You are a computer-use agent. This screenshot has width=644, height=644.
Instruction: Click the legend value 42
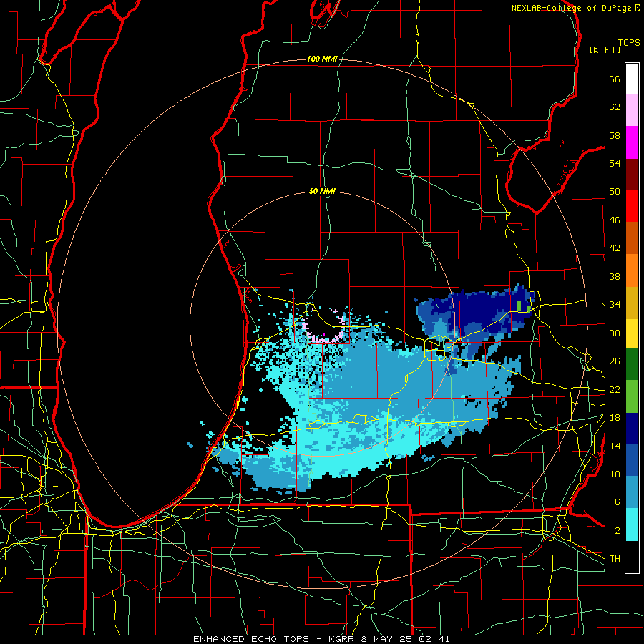(x=615, y=248)
